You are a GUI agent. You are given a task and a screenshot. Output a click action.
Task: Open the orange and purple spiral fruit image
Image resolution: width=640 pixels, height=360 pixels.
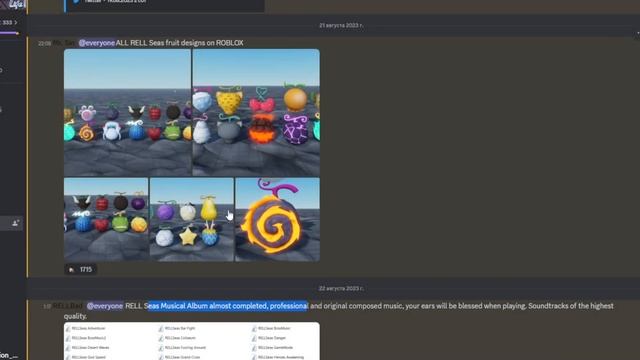click(x=278, y=219)
